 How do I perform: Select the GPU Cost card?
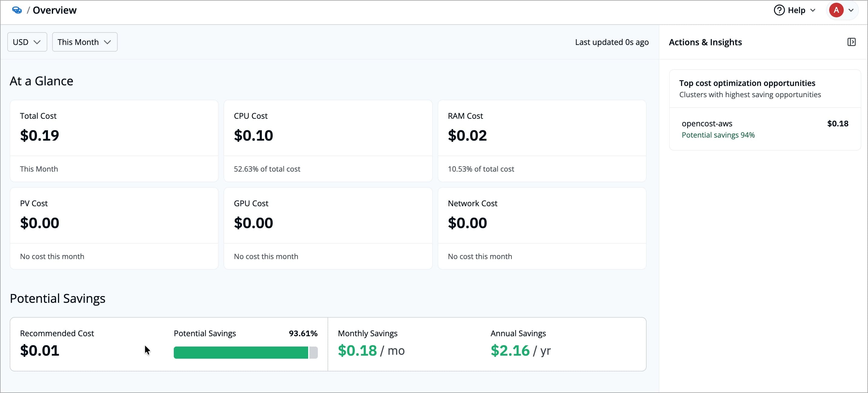point(328,228)
